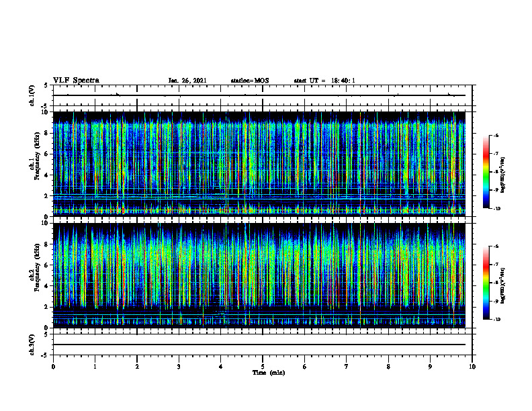Click inside the ch.2 spectrogram panel
This screenshot has height=411, width=532.
(x=259, y=275)
